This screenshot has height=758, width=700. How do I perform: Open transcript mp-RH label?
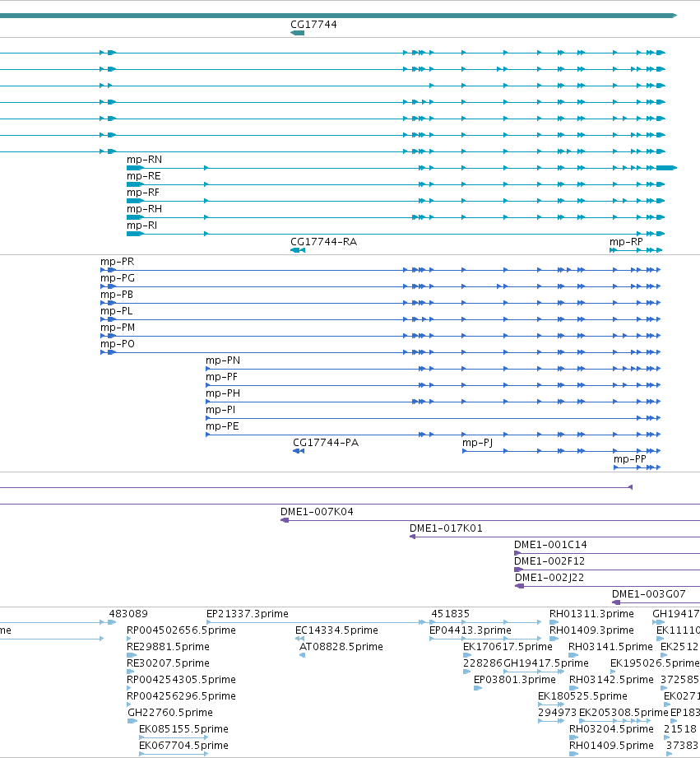pyautogui.click(x=144, y=209)
